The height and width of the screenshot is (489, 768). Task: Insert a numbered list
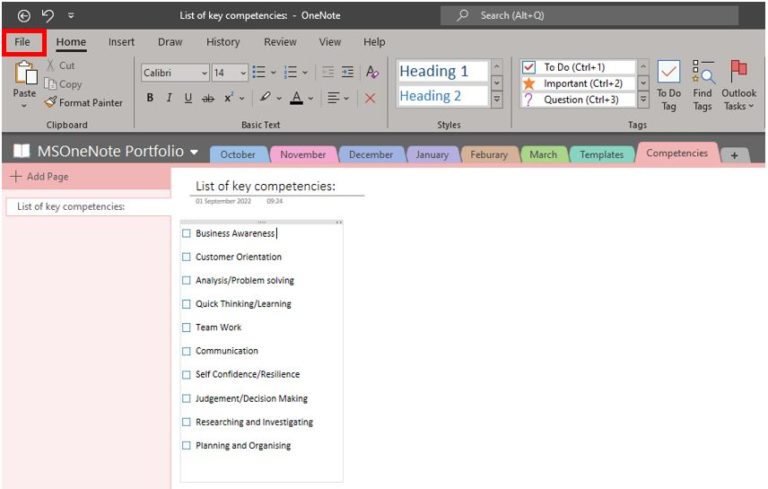(x=290, y=73)
